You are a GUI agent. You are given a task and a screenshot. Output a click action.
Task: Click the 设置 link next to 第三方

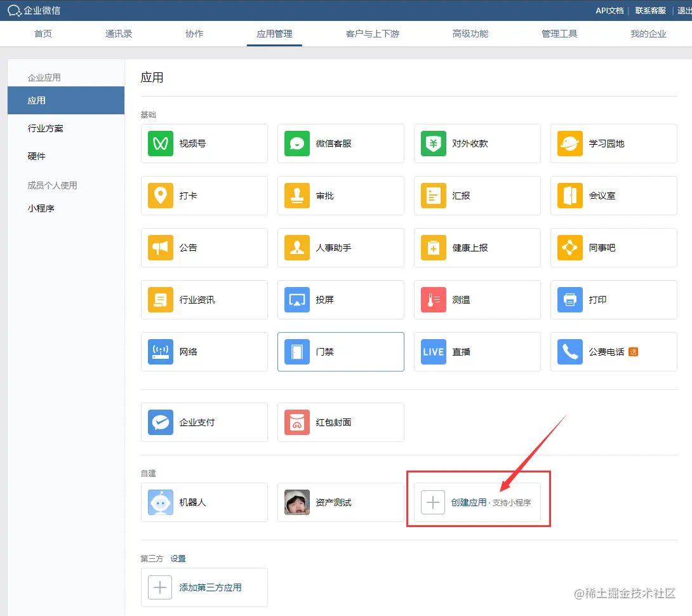[178, 559]
